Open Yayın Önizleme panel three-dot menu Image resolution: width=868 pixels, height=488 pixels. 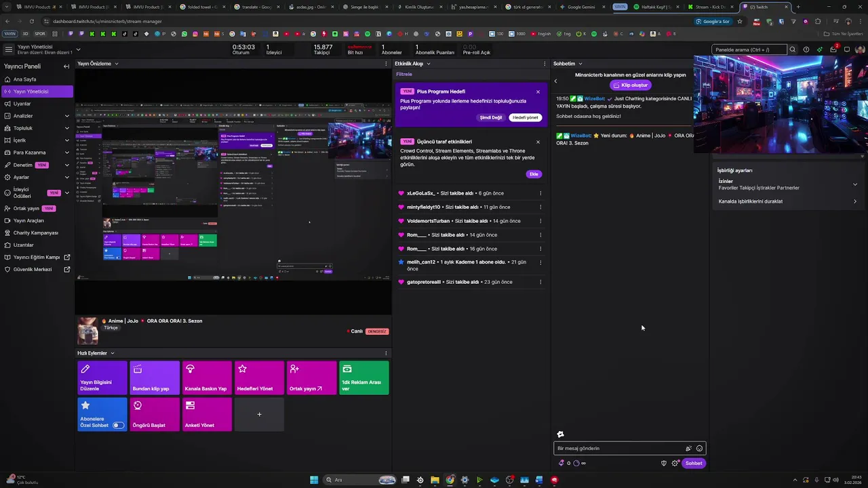(x=386, y=64)
